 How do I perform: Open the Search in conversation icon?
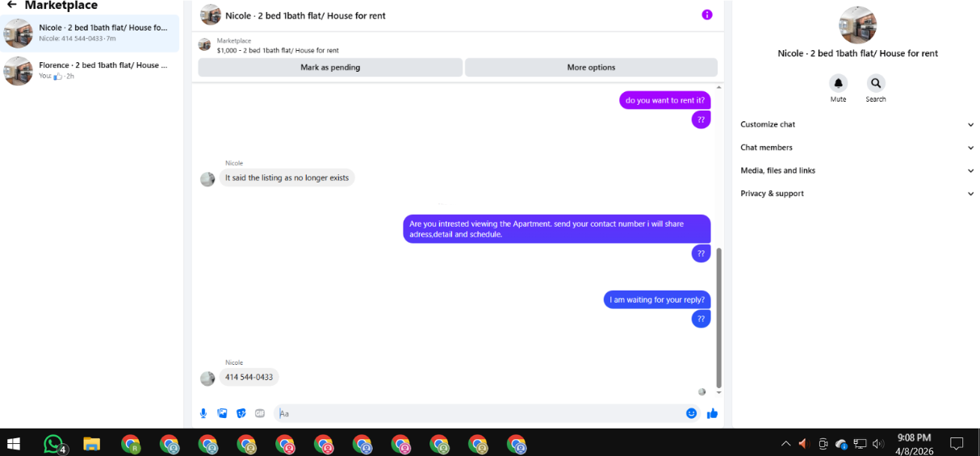(x=876, y=82)
